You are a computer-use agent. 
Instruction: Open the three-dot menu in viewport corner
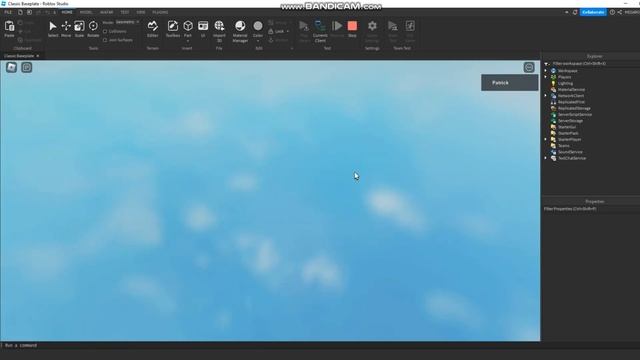529,67
